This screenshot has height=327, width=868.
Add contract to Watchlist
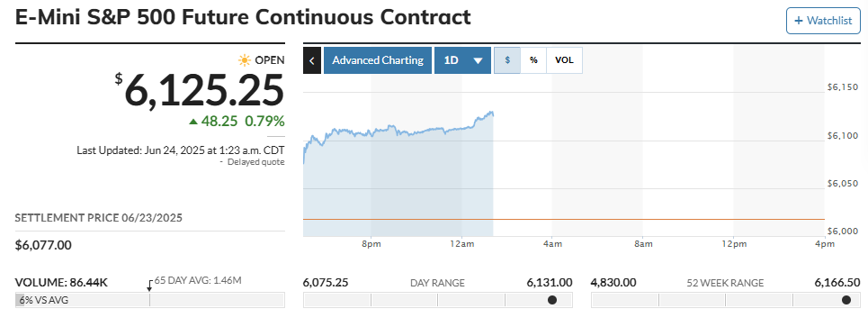(x=823, y=21)
